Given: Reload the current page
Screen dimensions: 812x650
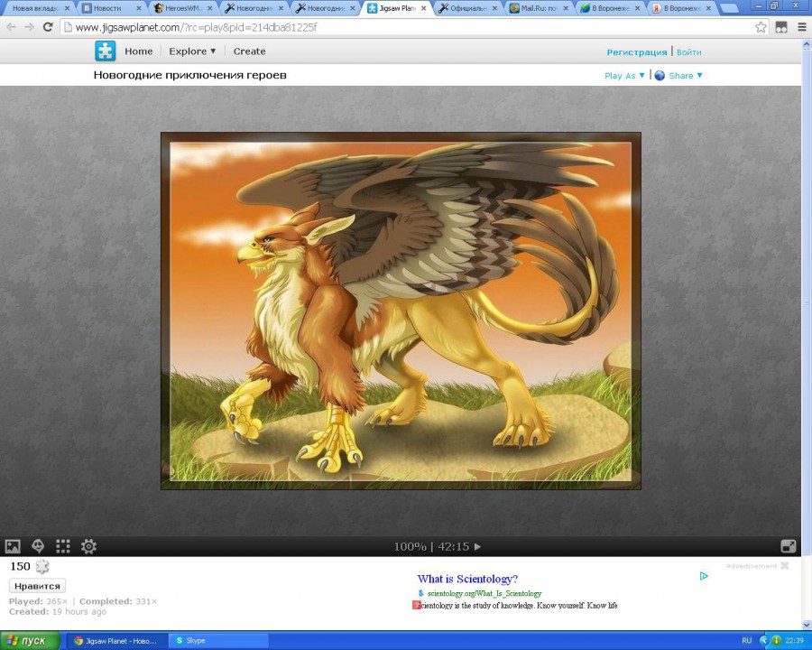Looking at the screenshot, I should 48,27.
